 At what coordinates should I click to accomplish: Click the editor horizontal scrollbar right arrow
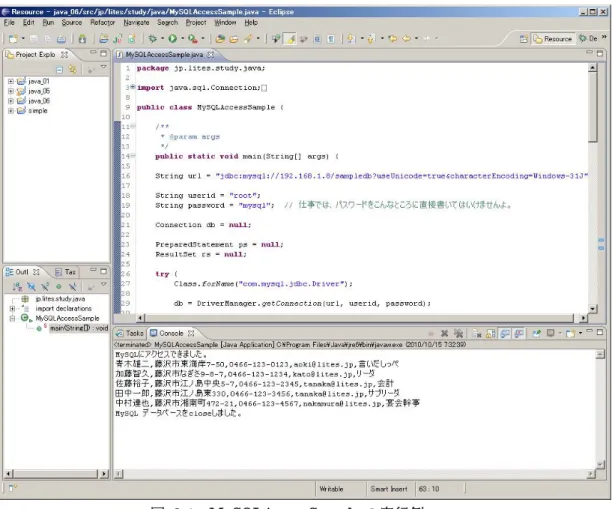pos(583,318)
